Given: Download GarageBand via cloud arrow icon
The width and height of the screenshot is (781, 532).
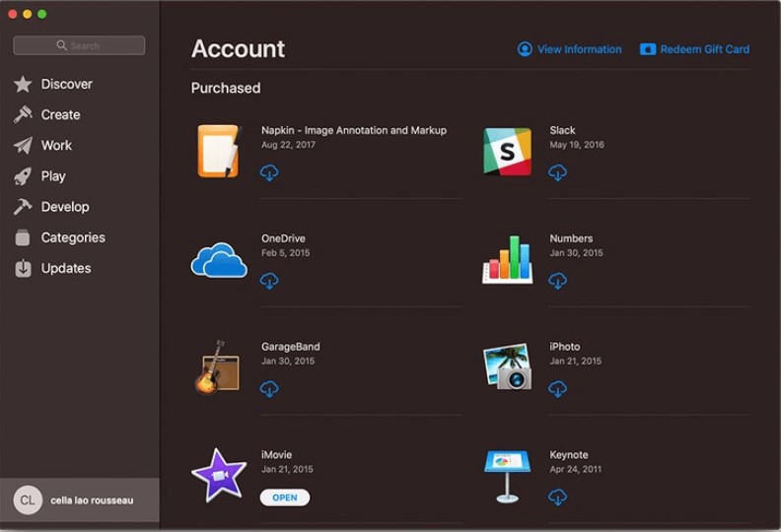Looking at the screenshot, I should coord(269,389).
